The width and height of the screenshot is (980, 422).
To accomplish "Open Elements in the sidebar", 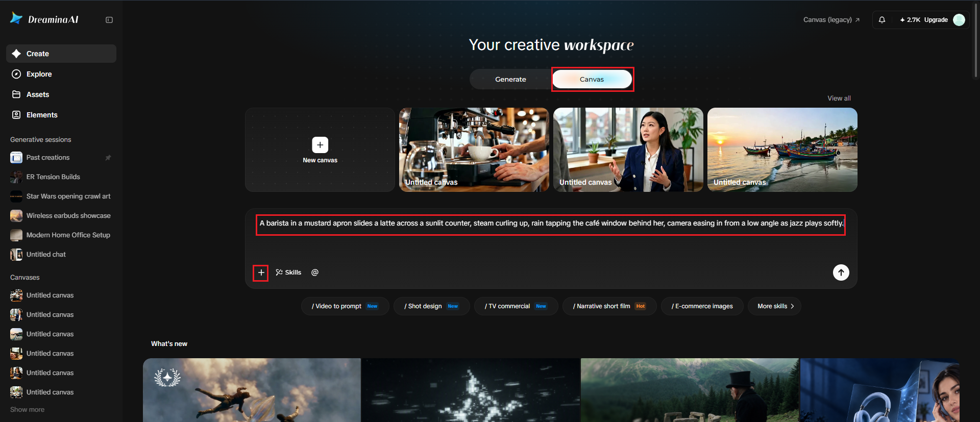I will tap(61, 115).
